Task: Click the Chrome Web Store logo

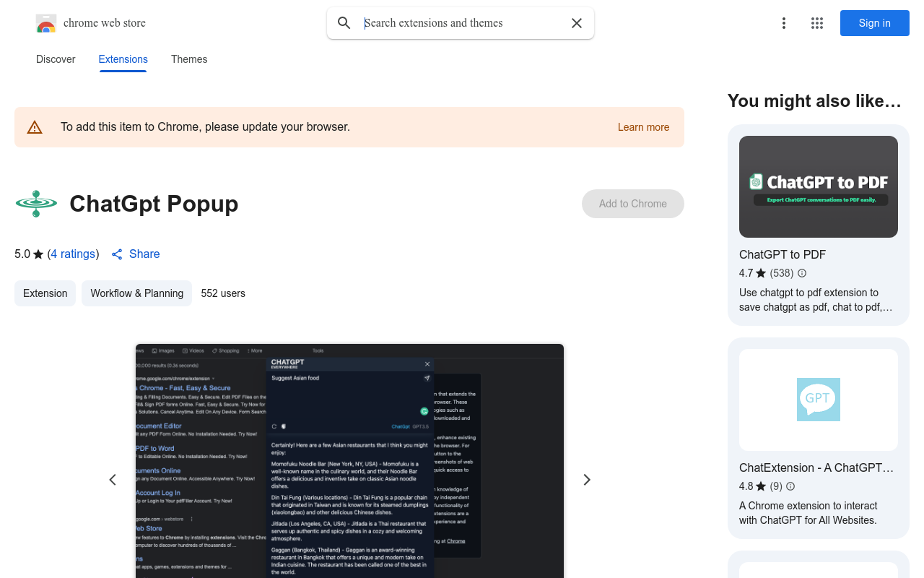Action: 46,23
